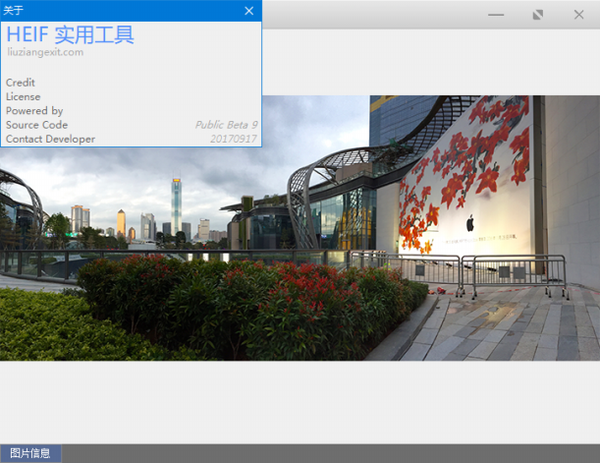
Task: Open the Source Code link
Action: coord(37,125)
